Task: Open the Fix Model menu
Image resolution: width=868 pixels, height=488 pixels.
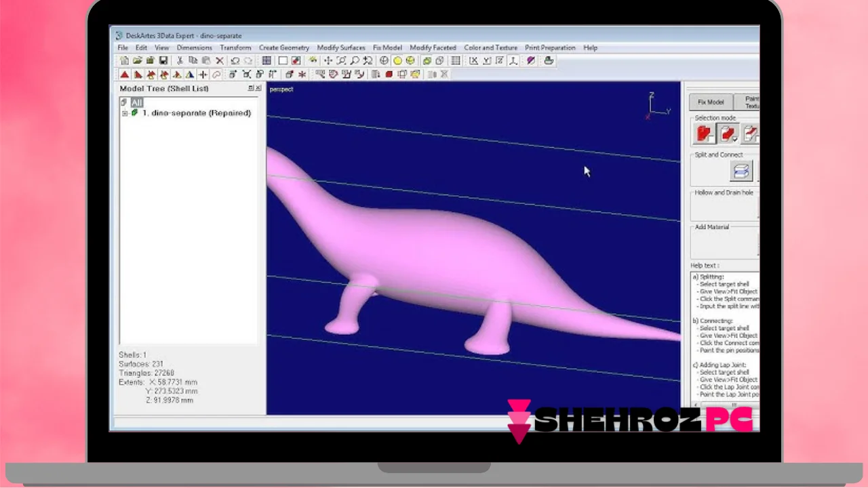Action: [x=387, y=47]
